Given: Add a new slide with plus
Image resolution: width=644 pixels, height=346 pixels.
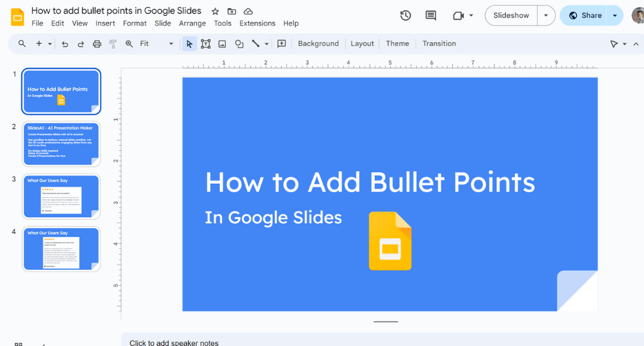Looking at the screenshot, I should (x=39, y=43).
